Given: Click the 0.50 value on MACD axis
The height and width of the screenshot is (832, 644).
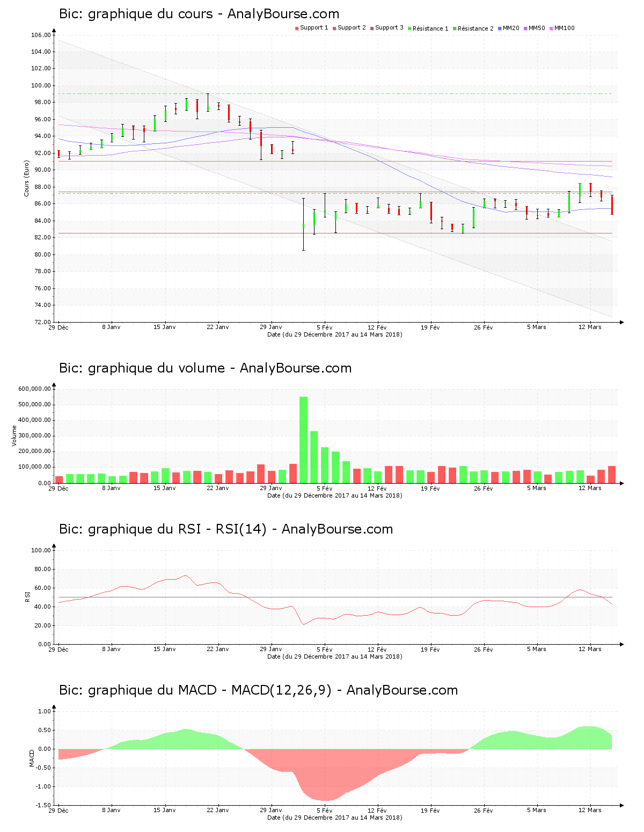Looking at the screenshot, I should tap(45, 731).
